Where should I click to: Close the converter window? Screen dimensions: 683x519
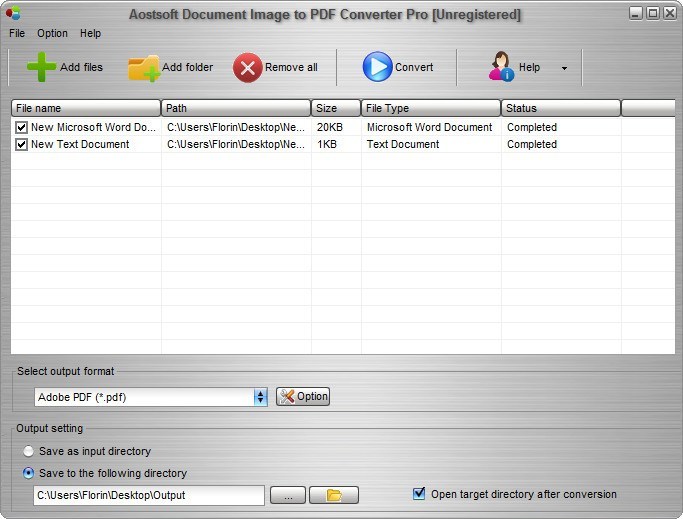[669, 14]
